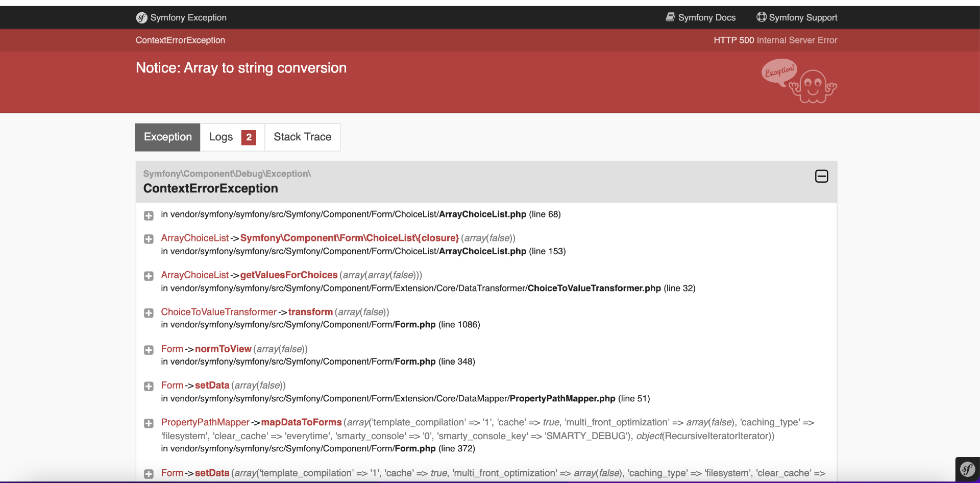
Task: Click the Symfony Docs book icon
Action: 670,17
